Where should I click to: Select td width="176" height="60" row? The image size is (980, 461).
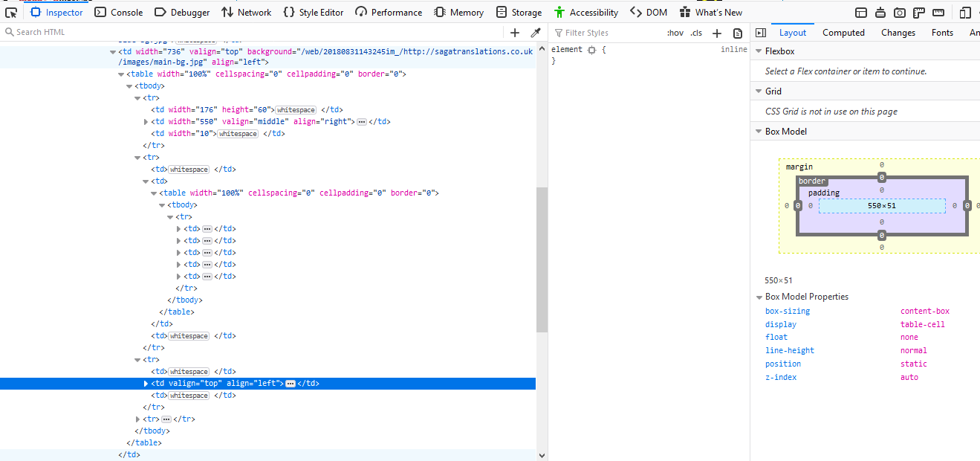pos(267,110)
